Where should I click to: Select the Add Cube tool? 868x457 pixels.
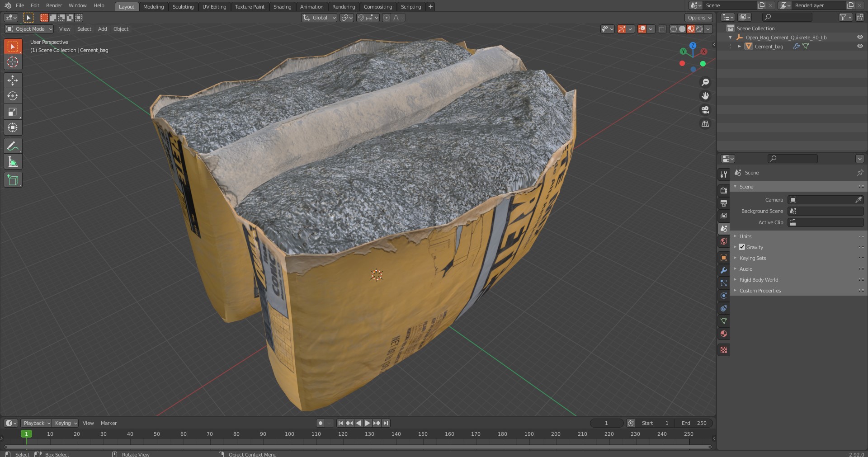(13, 180)
